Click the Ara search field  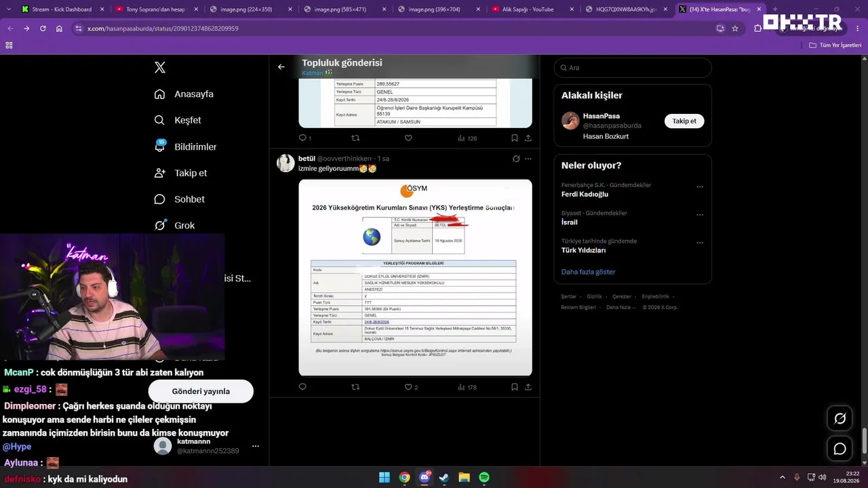click(x=633, y=68)
